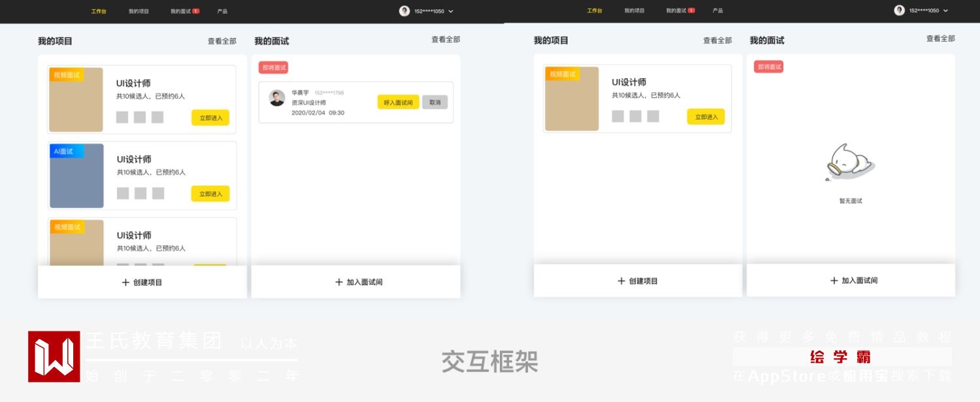Click 立即进入 on right mockup's project card

(706, 117)
